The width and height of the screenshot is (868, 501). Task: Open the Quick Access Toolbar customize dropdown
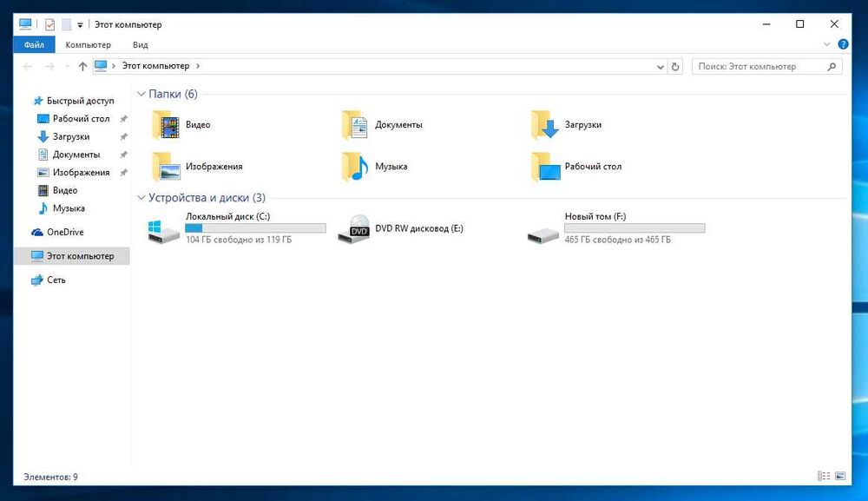point(80,25)
